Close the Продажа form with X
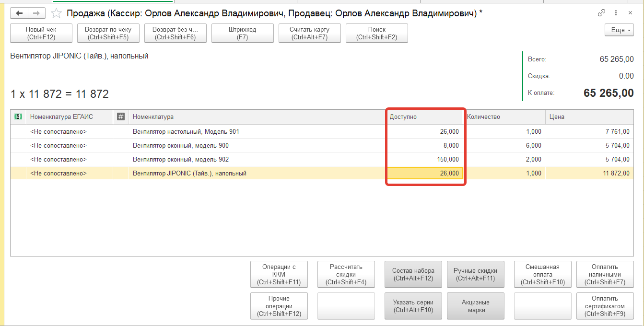 tap(631, 13)
